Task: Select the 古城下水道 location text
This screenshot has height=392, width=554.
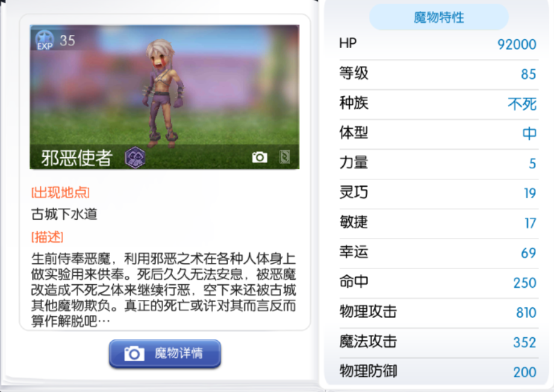Action: [64, 214]
